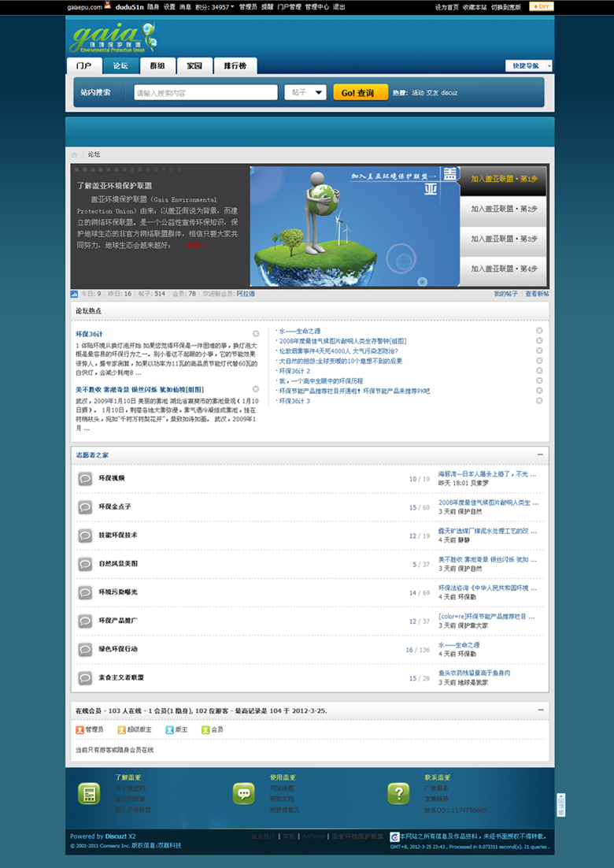
Task: Open the 快捷导航 quick navigation dropdown
Action: (x=528, y=66)
